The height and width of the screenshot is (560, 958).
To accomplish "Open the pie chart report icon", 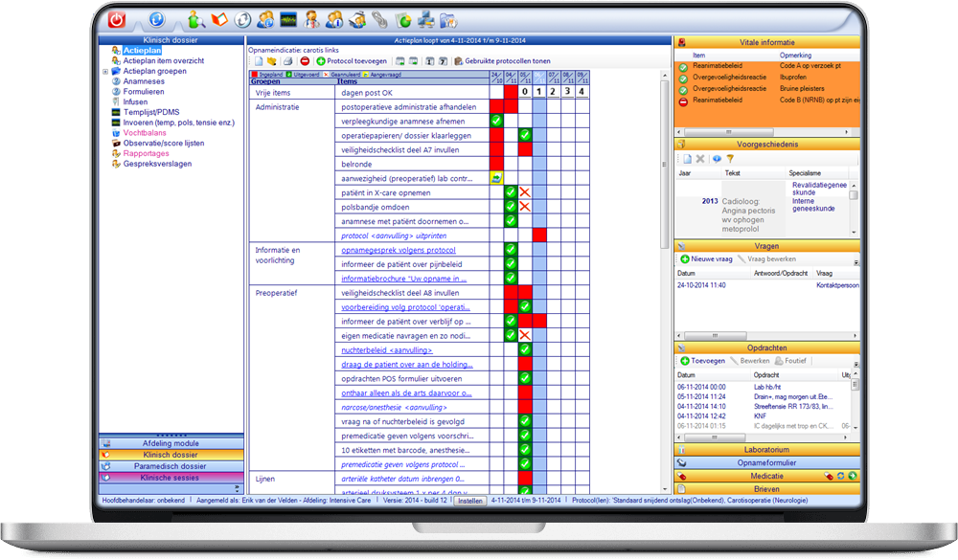I will pyautogui.click(x=403, y=20).
